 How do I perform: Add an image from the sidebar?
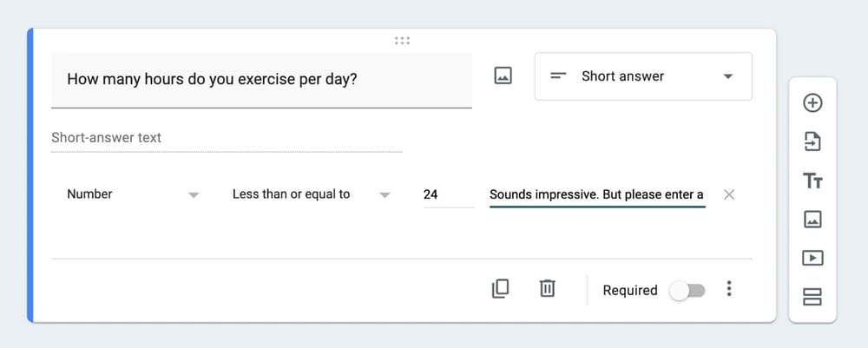(x=812, y=220)
